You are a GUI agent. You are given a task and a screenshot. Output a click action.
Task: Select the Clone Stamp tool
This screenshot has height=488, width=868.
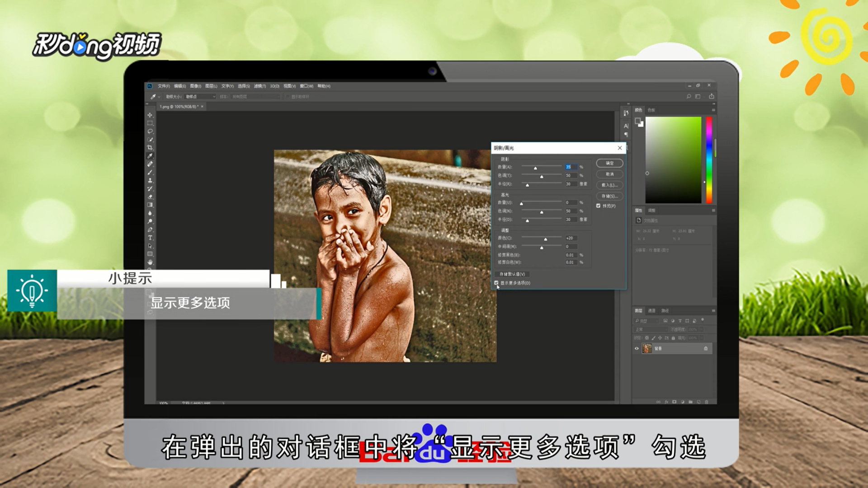(x=150, y=180)
